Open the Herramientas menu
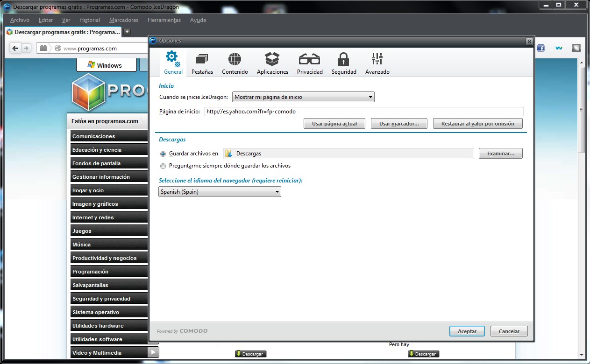This screenshot has height=364, width=590. pos(164,20)
